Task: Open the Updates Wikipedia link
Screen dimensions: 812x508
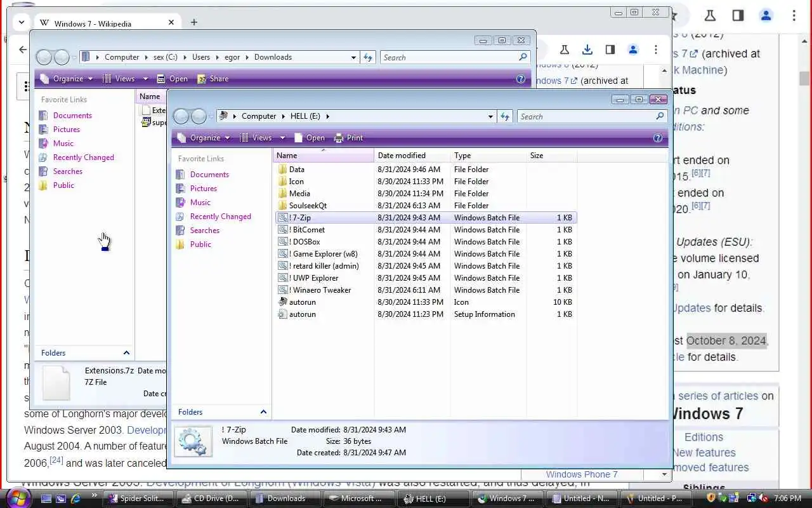Action: pyautogui.click(x=691, y=308)
